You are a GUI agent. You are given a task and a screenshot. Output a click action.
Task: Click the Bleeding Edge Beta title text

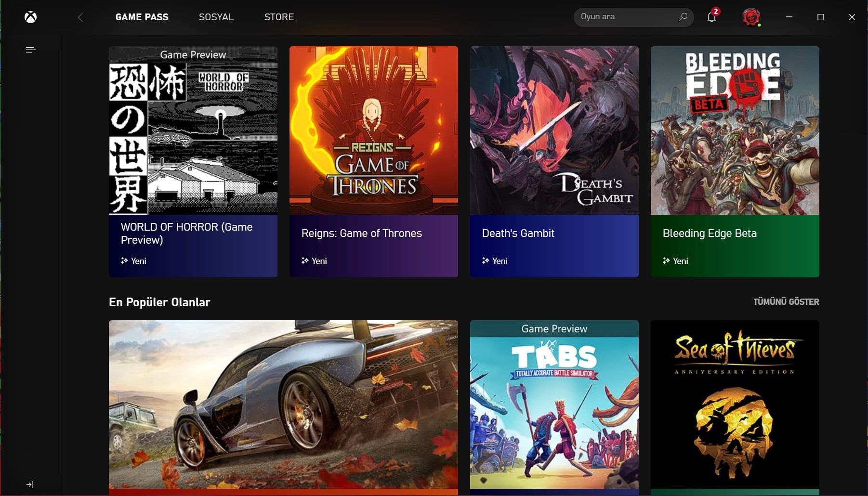(710, 234)
